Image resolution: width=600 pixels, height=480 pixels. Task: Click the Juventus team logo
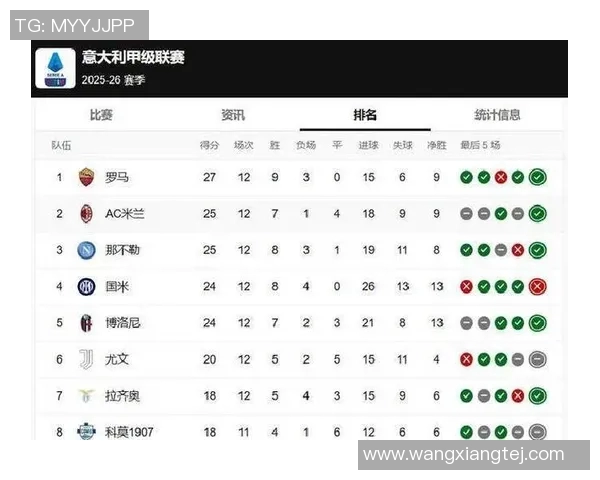(86, 359)
